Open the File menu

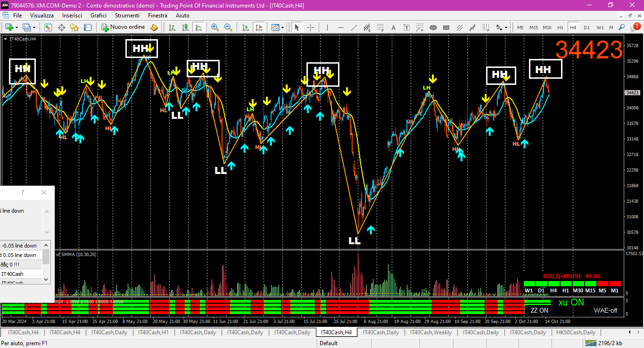17,16
